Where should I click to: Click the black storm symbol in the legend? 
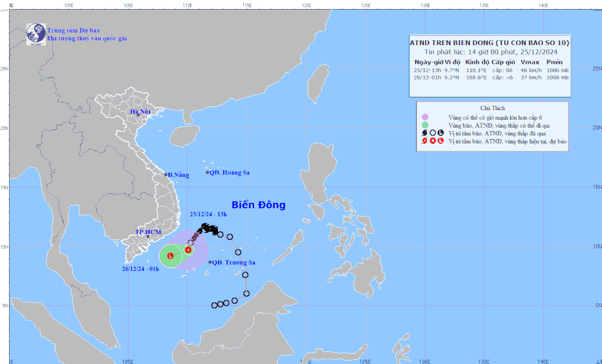(424, 133)
